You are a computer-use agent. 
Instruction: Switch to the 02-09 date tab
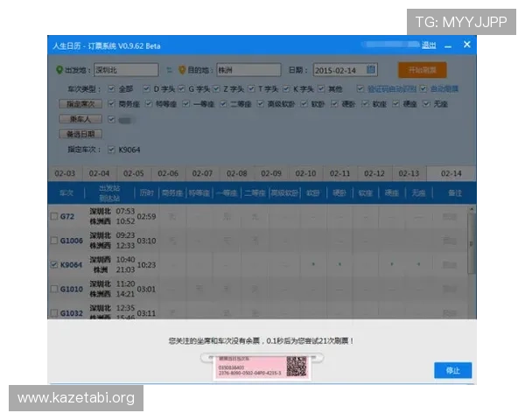click(271, 173)
